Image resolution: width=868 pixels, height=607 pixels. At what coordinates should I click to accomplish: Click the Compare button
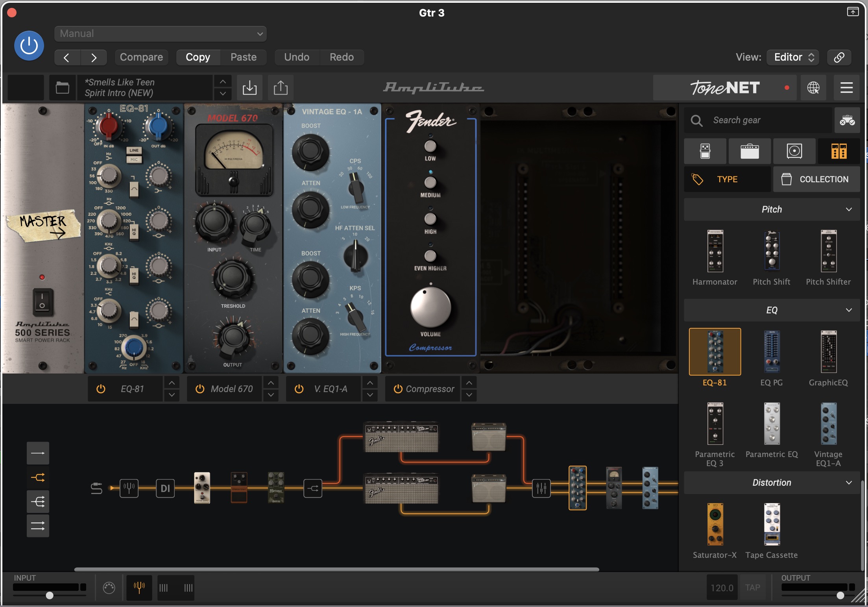(141, 57)
